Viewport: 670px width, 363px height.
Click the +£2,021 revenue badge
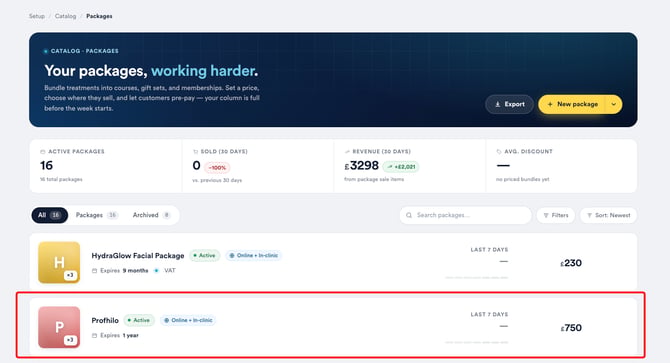(401, 167)
